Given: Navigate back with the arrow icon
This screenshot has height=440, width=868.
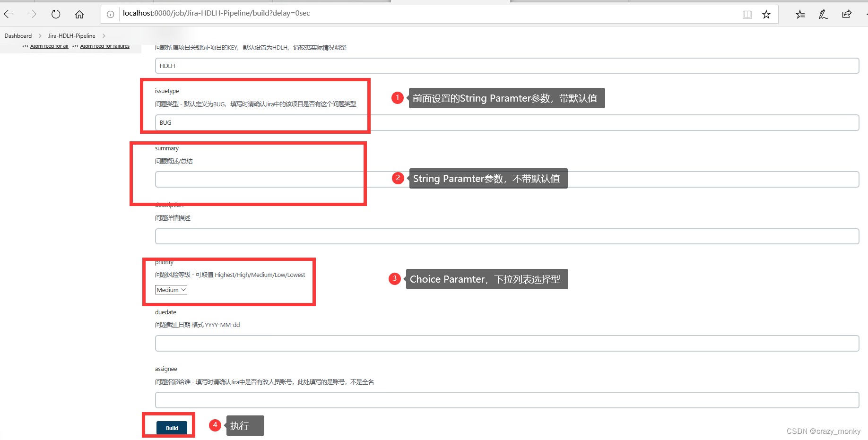Looking at the screenshot, I should click(x=8, y=14).
